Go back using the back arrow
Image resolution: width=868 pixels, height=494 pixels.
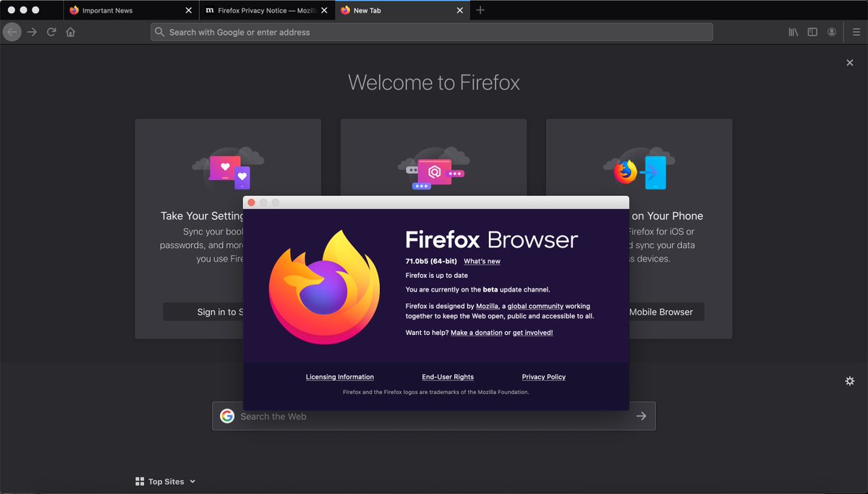tap(12, 32)
